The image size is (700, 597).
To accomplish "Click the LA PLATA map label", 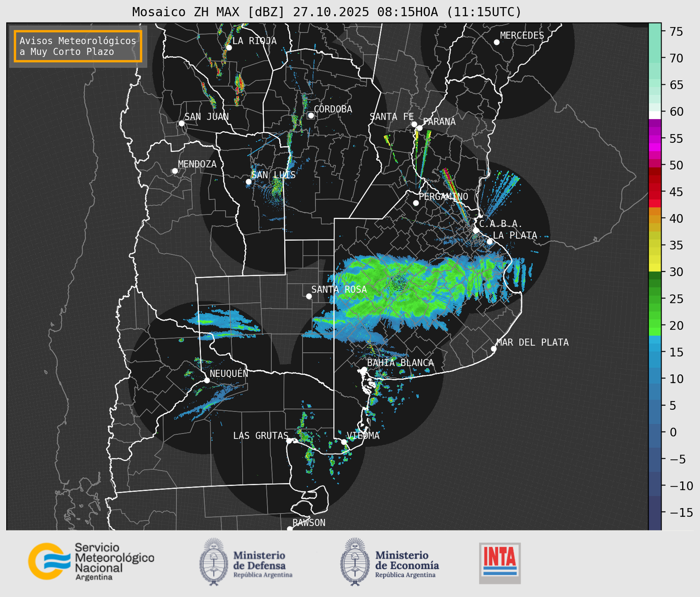I will [515, 235].
